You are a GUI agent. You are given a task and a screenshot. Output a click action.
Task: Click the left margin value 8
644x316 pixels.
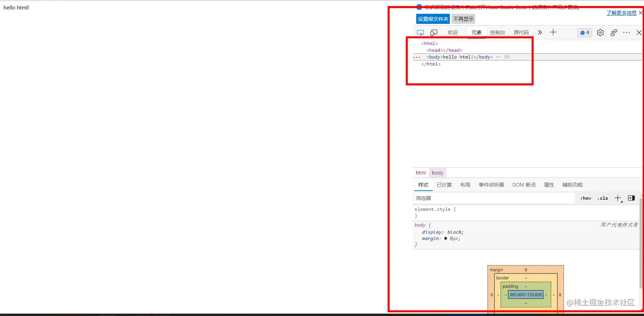pyautogui.click(x=492, y=294)
